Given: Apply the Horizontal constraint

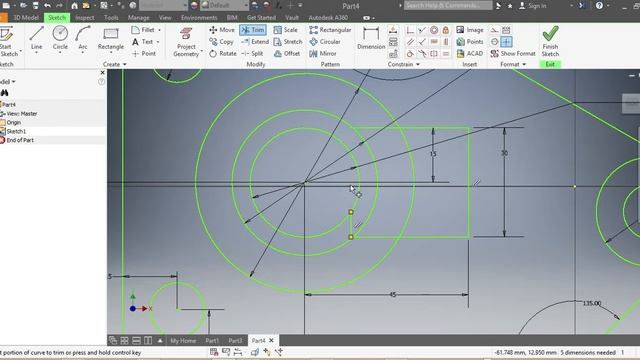Looking at the screenshot, I should point(434,42).
